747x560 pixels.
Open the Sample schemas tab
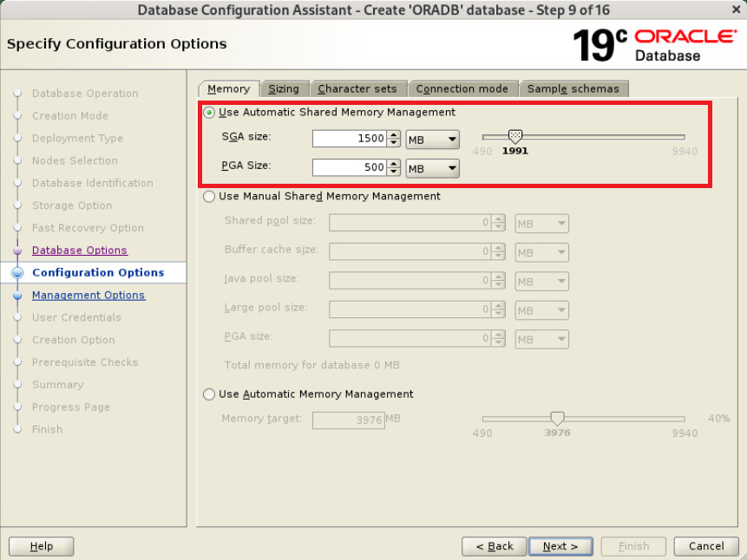point(573,89)
